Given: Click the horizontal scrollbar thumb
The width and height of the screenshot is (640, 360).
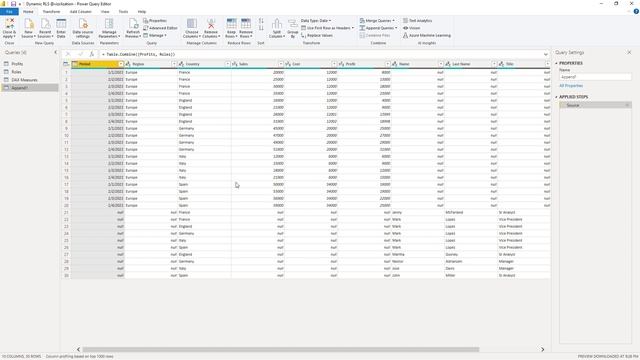Looking at the screenshot, I should click(x=281, y=349).
